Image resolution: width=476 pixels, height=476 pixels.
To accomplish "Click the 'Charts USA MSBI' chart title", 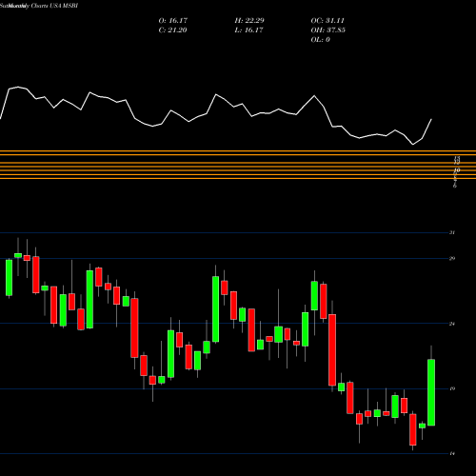I will tap(54, 6).
